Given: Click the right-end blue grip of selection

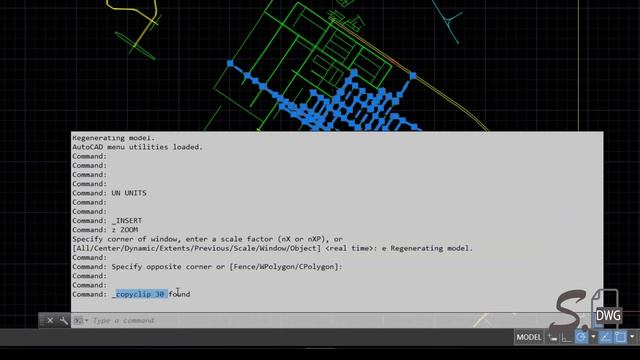Looking at the screenshot, I should tap(413, 76).
